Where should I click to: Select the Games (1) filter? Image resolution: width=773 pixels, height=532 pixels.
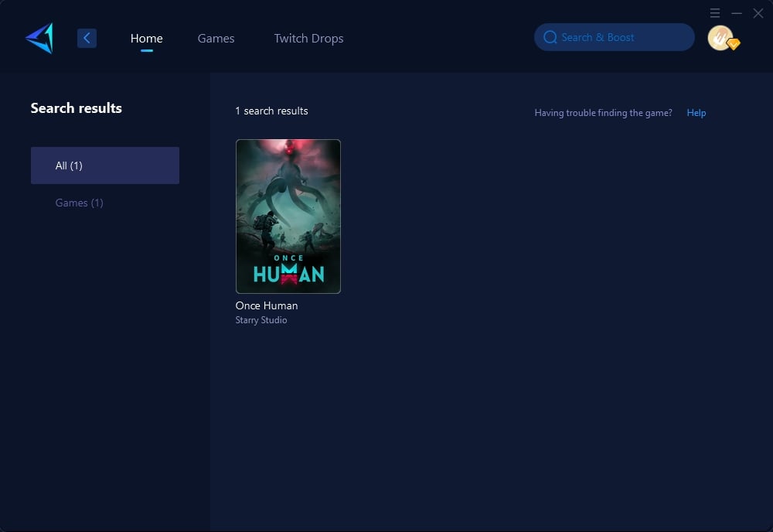click(80, 203)
